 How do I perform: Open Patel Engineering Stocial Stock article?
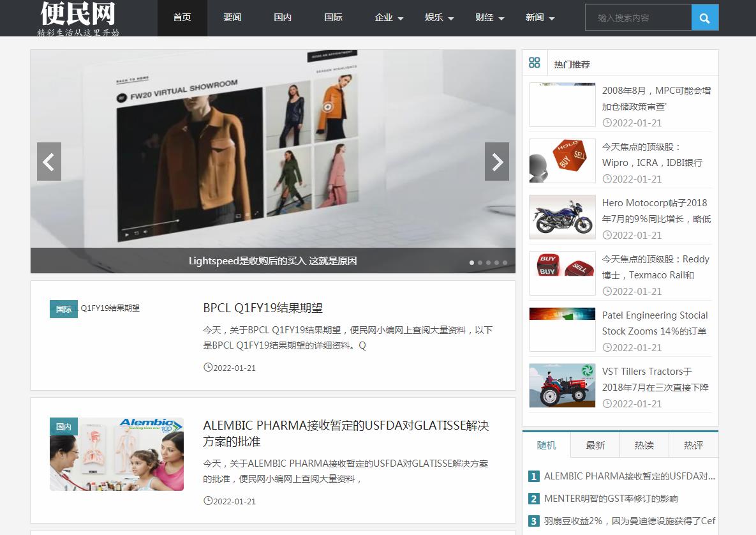[655, 323]
